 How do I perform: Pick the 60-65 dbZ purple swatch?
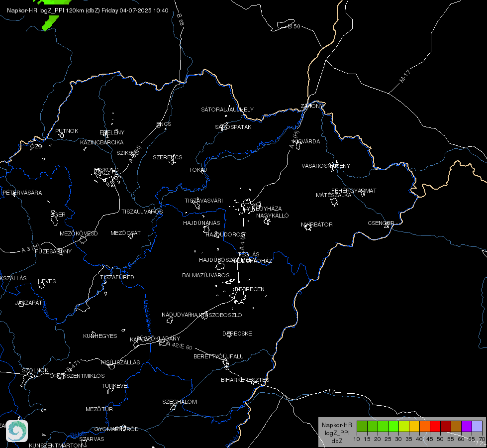pyautogui.click(x=467, y=426)
